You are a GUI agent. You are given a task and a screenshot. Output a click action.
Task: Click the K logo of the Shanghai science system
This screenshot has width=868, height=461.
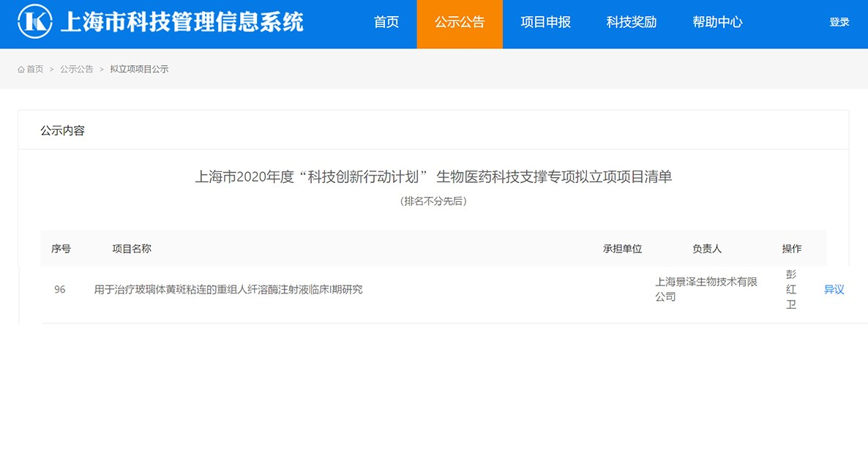35,21
